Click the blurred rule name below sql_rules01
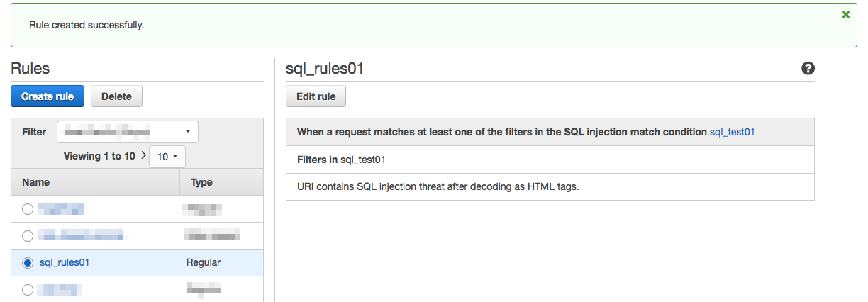Screen dimensions: 868x302 pos(60,289)
